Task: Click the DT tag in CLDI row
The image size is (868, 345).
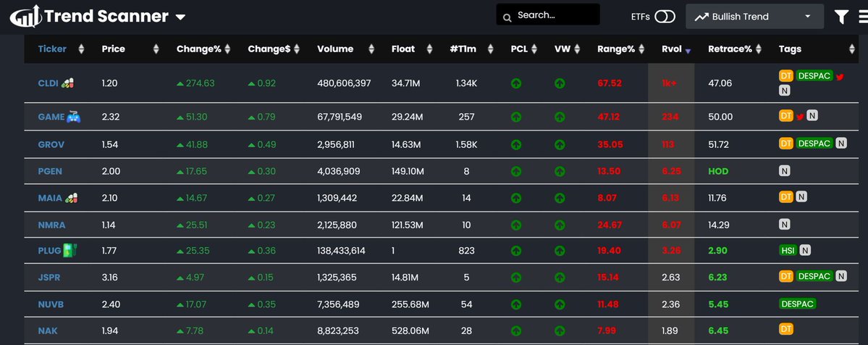Action: (x=786, y=76)
